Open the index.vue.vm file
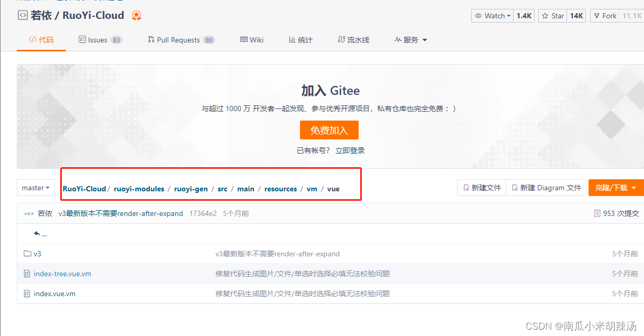 pos(54,294)
